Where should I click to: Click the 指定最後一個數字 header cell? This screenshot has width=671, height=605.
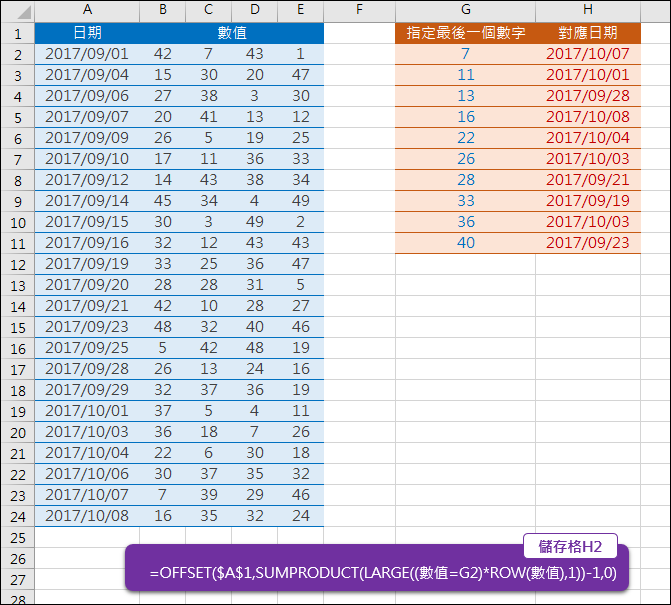click(466, 33)
